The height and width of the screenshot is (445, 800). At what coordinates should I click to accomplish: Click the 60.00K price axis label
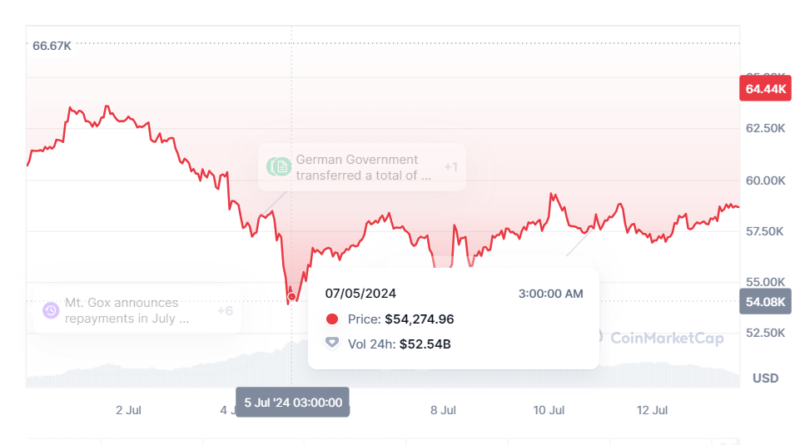[x=765, y=180]
